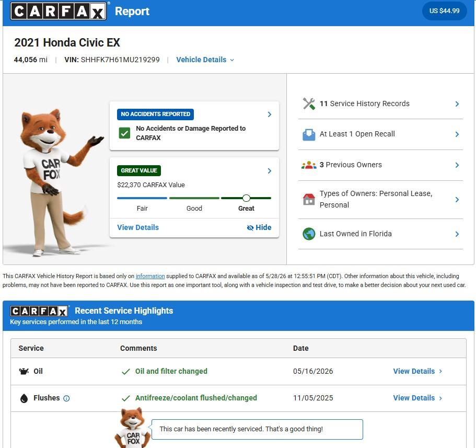Click Antifreeze/coolant flushed/changed comment

click(x=196, y=398)
